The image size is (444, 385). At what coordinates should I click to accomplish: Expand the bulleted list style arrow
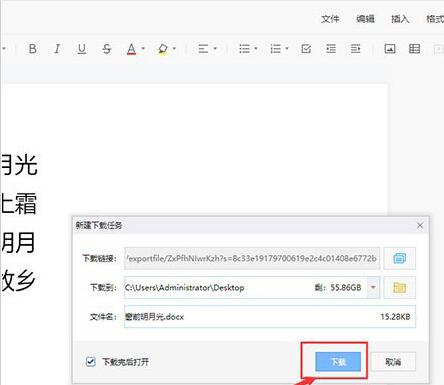[256, 49]
